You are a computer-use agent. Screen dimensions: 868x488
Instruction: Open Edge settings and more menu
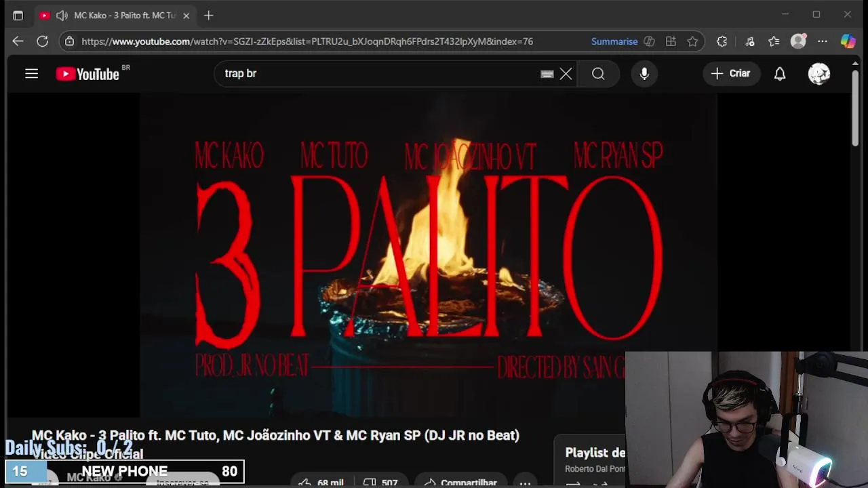823,41
